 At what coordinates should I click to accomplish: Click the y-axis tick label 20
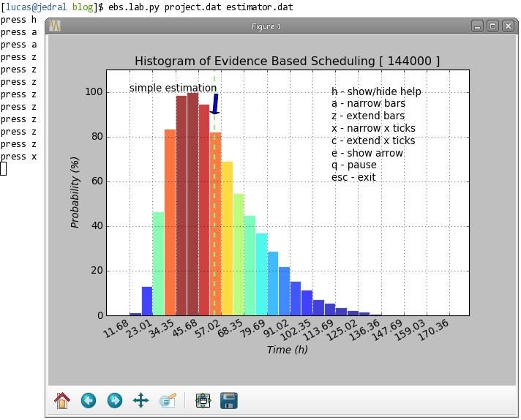tap(97, 271)
